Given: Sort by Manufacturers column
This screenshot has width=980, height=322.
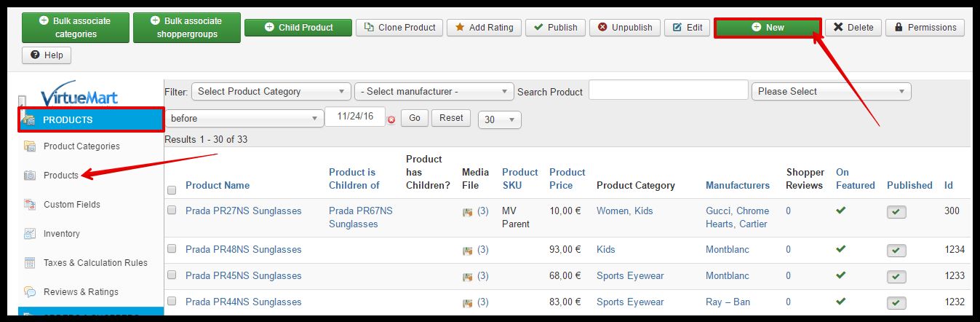Looking at the screenshot, I should coord(738,185).
